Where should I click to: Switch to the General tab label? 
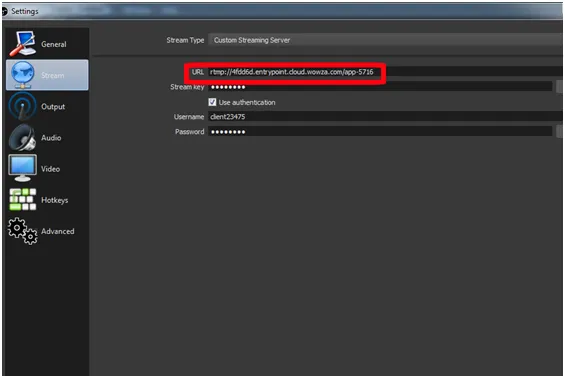(54, 44)
